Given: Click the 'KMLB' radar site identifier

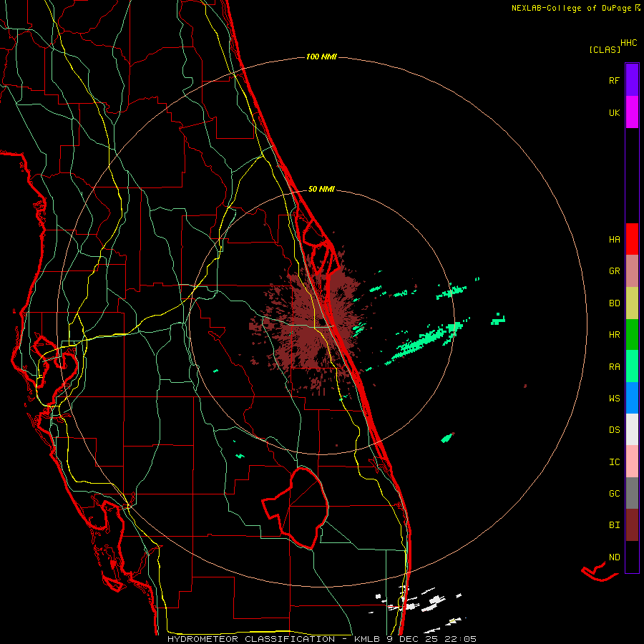Looking at the screenshot, I should click(x=367, y=639).
